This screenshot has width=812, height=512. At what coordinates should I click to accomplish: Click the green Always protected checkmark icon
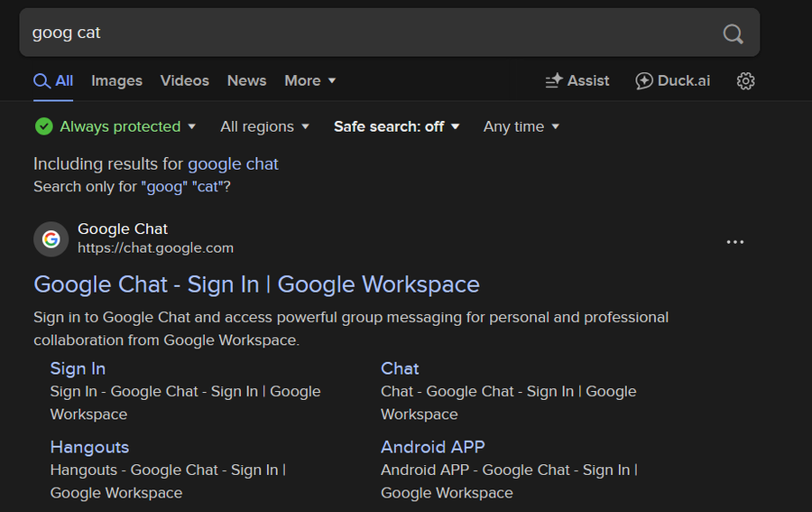click(44, 126)
